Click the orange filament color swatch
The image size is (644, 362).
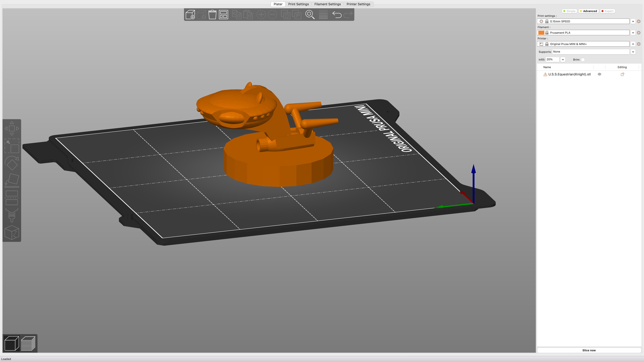(541, 33)
